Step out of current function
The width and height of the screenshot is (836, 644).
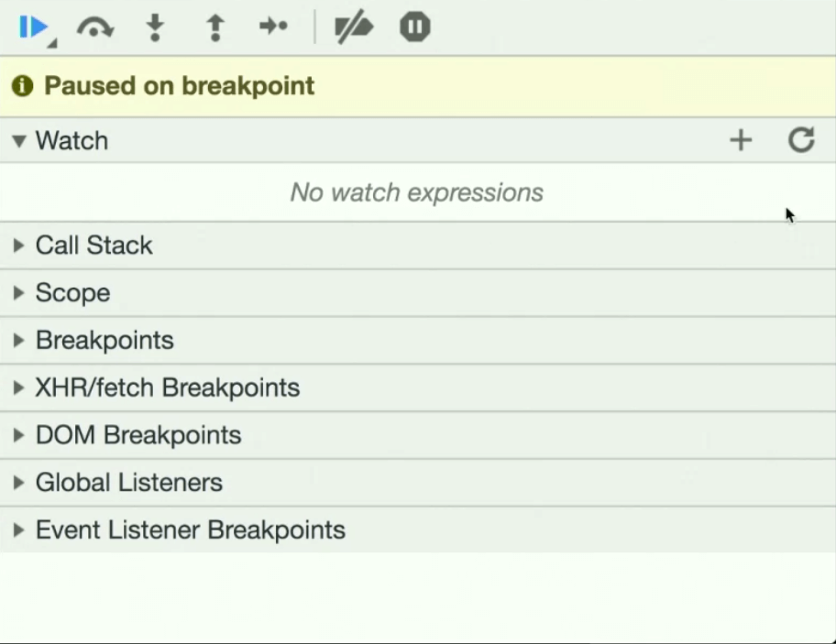tap(215, 27)
